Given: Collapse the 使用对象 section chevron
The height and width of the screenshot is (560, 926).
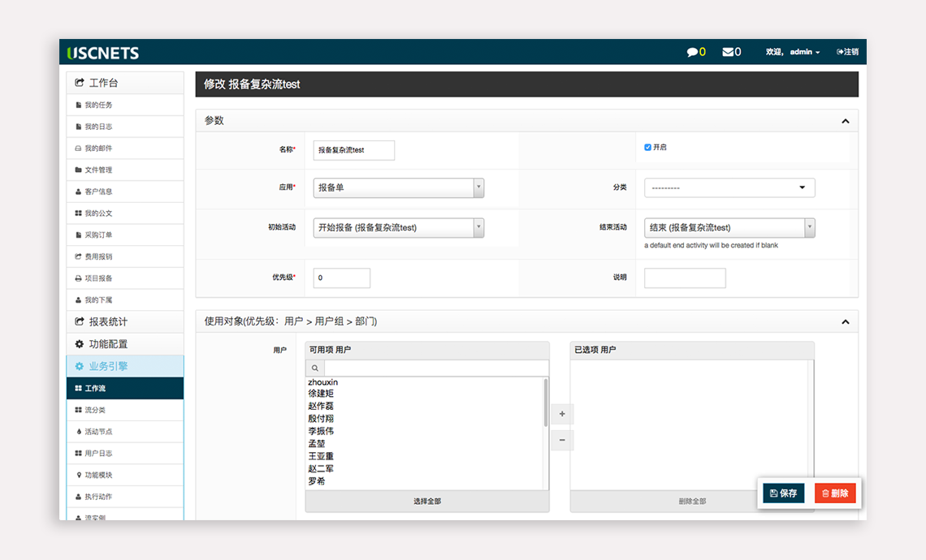Looking at the screenshot, I should [845, 322].
